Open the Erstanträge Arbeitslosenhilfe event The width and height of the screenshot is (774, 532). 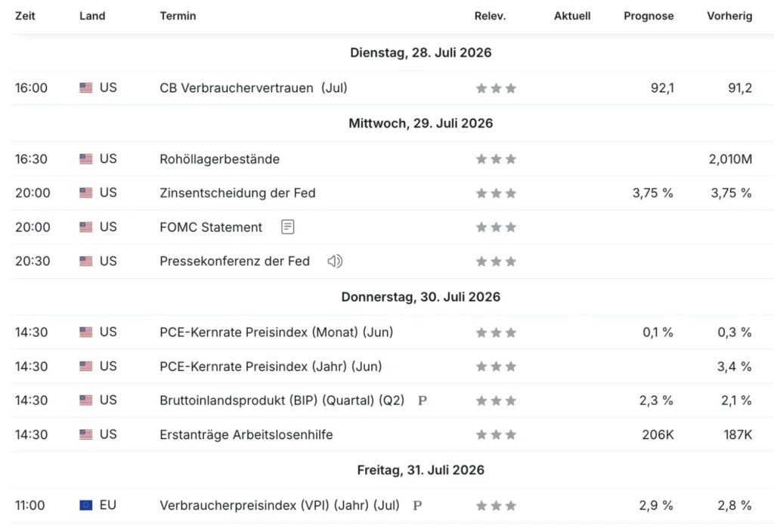click(x=246, y=435)
